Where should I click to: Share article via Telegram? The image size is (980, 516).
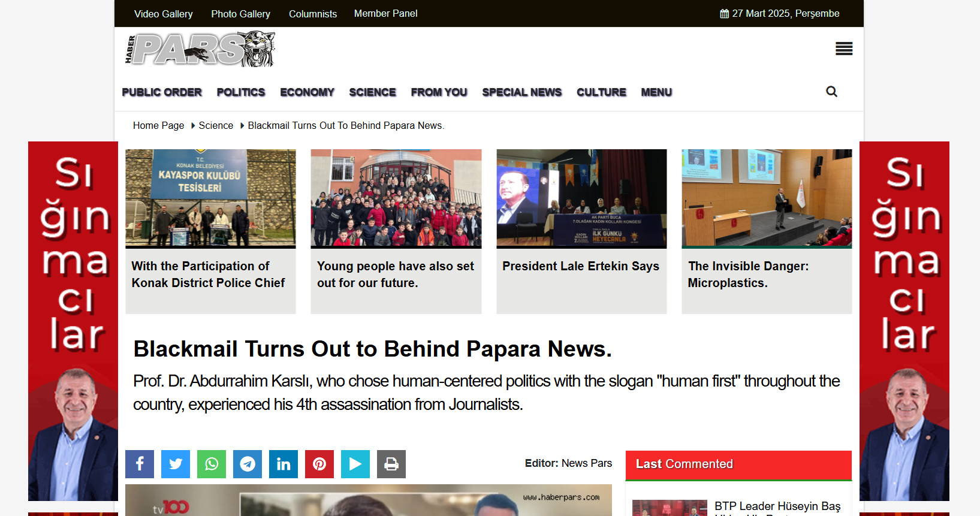click(x=248, y=464)
